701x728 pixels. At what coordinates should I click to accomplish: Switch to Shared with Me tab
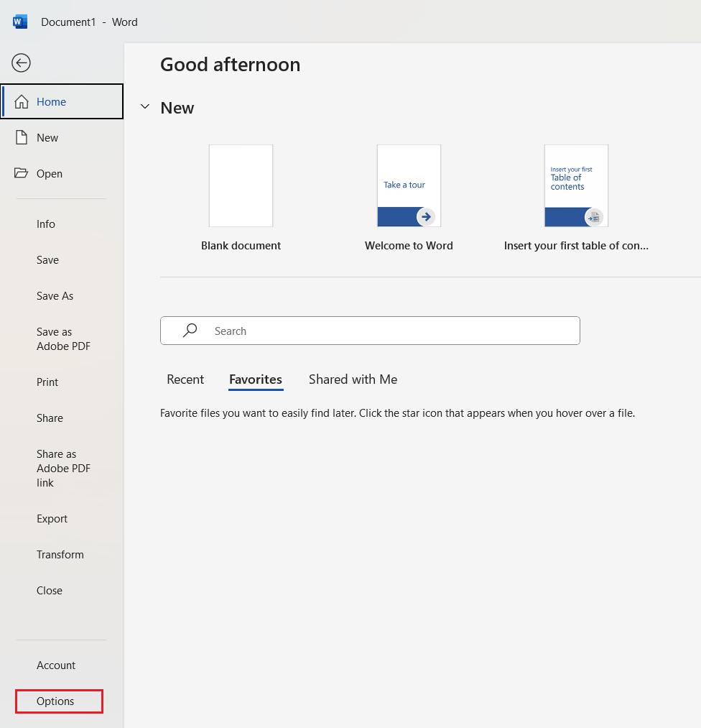pos(353,379)
